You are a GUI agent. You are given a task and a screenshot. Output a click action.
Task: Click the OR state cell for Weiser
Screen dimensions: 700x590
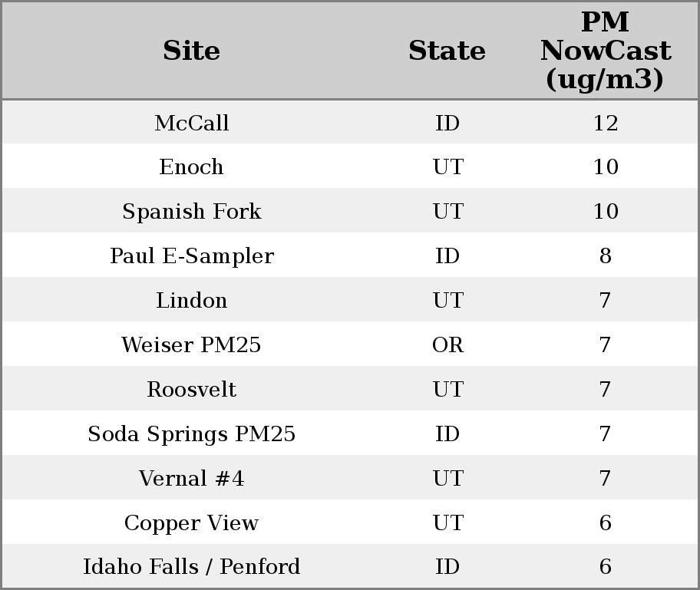447,345
